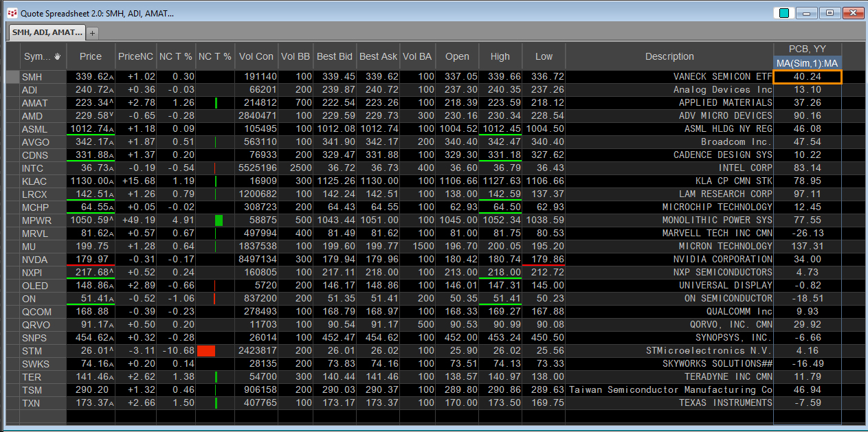Image resolution: width=868 pixels, height=432 pixels.
Task: Select the highlighted 40.24 cell for SMH
Action: (807, 77)
